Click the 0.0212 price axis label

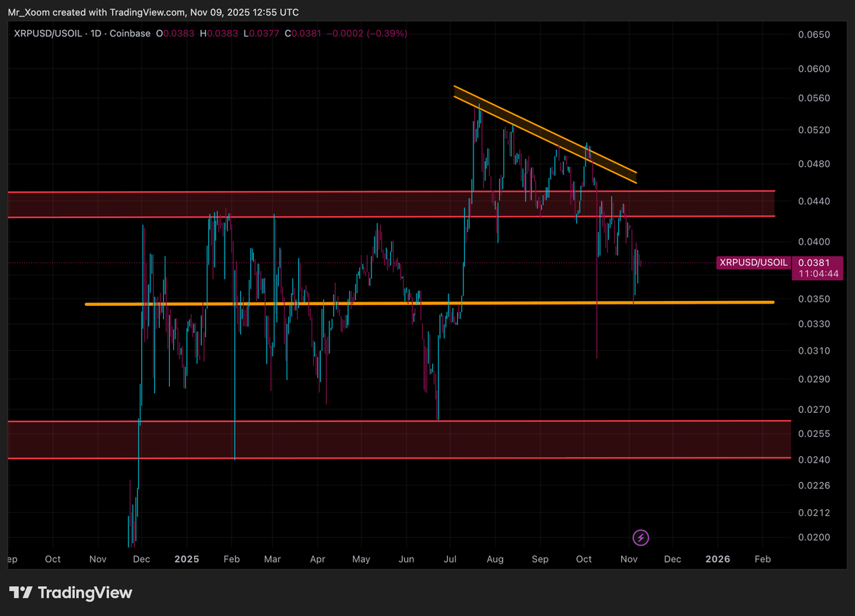tap(814, 513)
